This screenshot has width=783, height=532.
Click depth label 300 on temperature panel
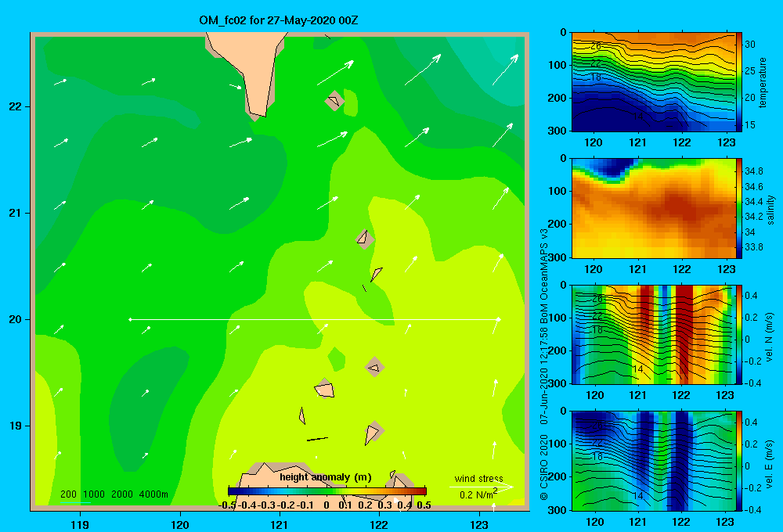point(557,131)
